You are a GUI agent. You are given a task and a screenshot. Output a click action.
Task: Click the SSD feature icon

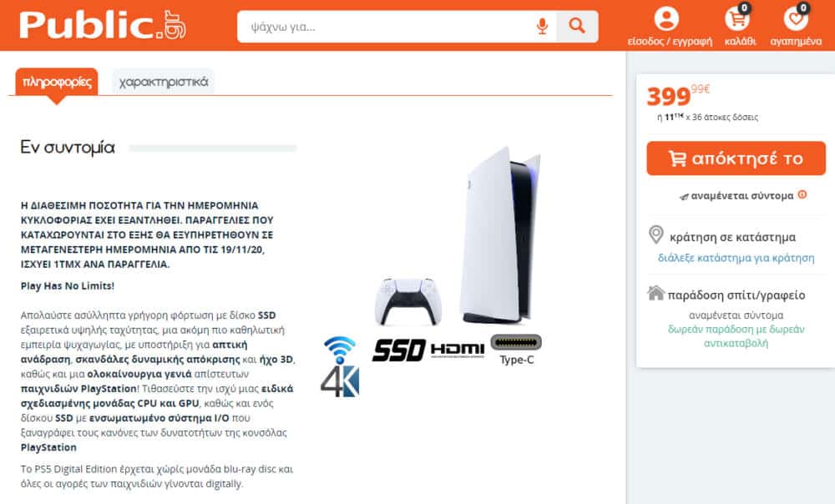point(399,350)
